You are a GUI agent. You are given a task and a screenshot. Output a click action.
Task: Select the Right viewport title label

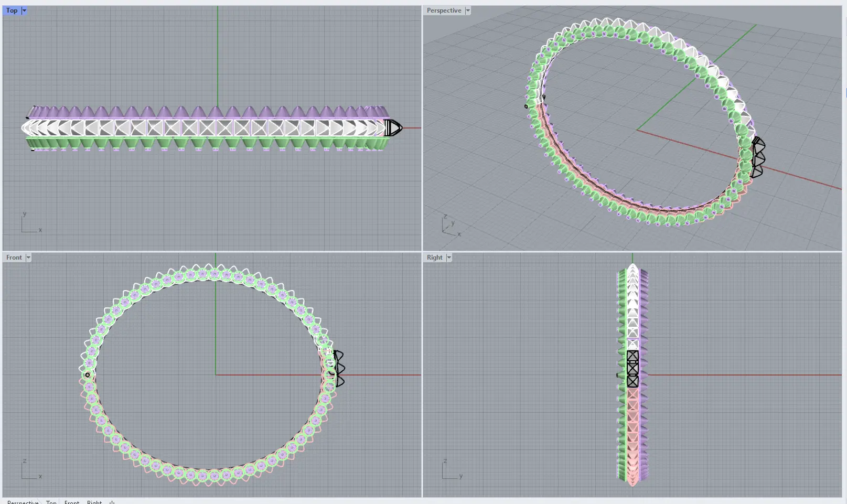(x=434, y=258)
